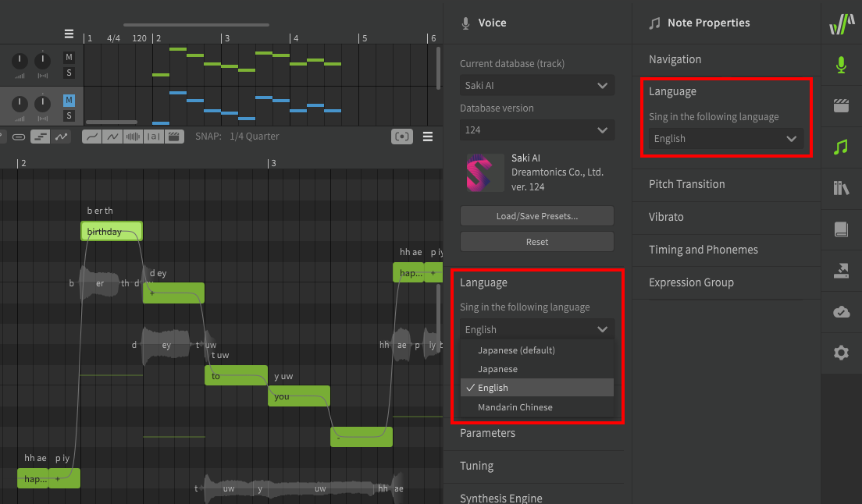862x504 pixels.
Task: Click measure 4 on the arrangement ruler
Action: tap(295, 38)
